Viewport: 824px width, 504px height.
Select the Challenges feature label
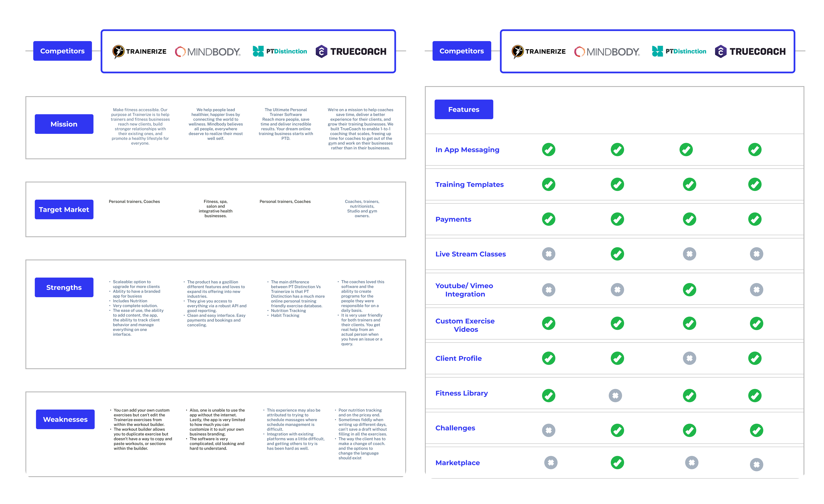[x=455, y=428]
